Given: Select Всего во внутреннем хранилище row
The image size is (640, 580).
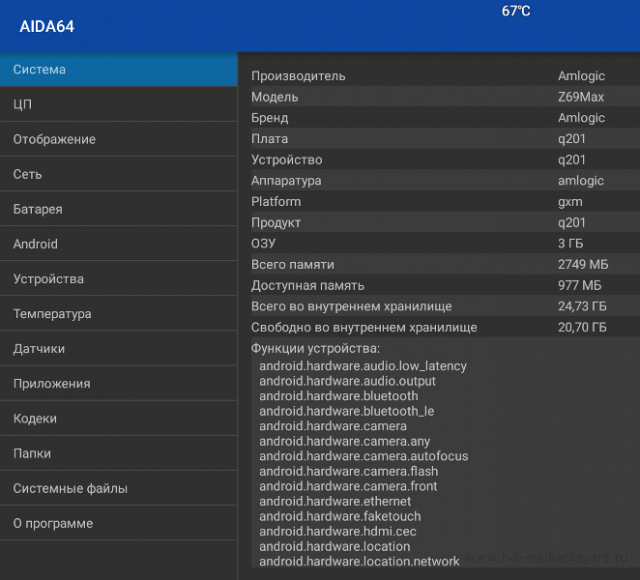Looking at the screenshot, I should click(445, 306).
